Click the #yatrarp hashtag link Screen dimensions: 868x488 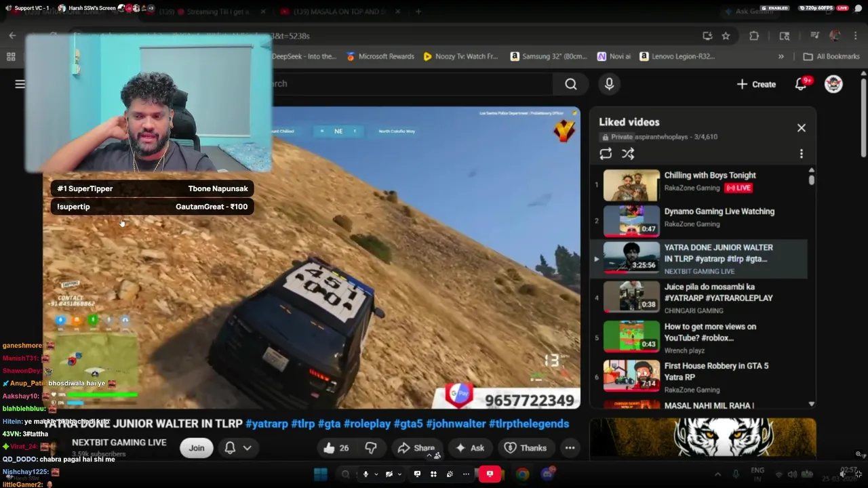pos(267,424)
